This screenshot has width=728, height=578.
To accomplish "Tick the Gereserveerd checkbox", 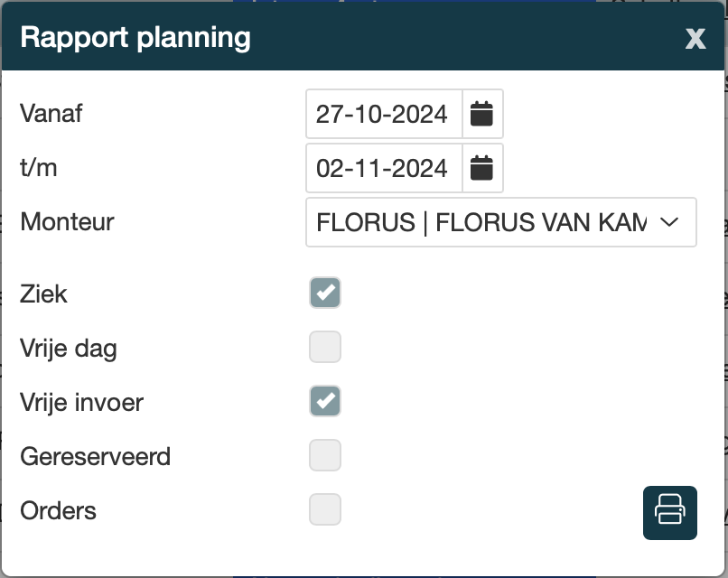I will 325,455.
